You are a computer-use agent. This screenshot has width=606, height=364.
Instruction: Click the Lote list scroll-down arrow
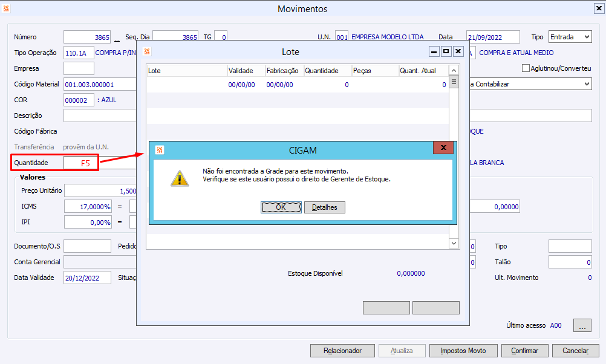454,243
